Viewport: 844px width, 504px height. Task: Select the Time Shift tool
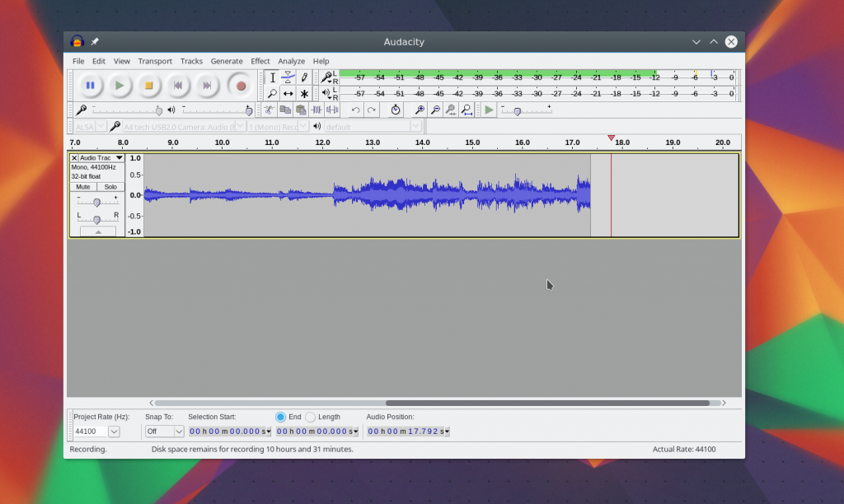pos(288,94)
